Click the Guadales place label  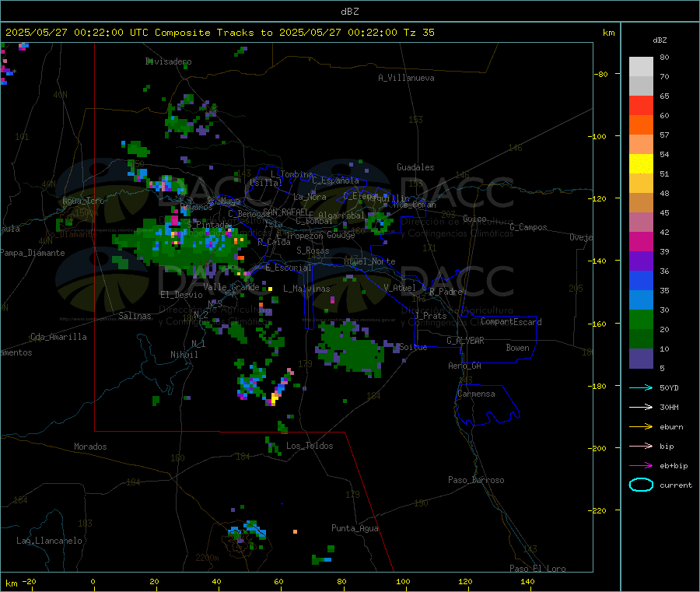tap(415, 167)
